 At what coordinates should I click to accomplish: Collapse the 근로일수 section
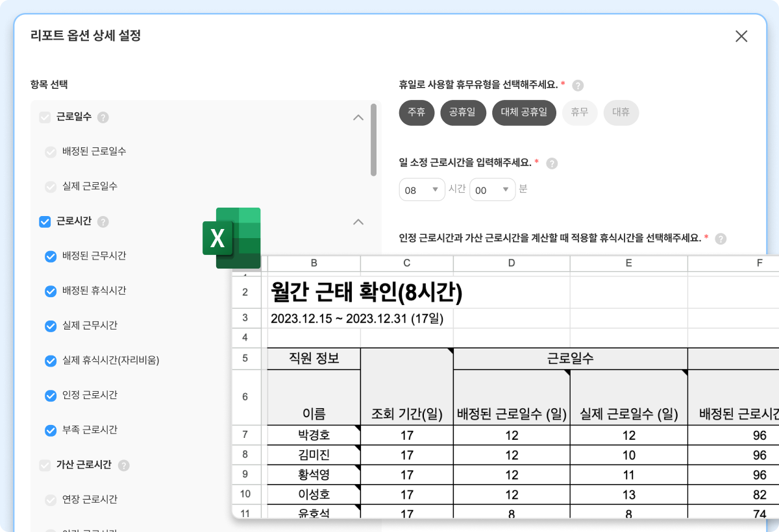[357, 117]
